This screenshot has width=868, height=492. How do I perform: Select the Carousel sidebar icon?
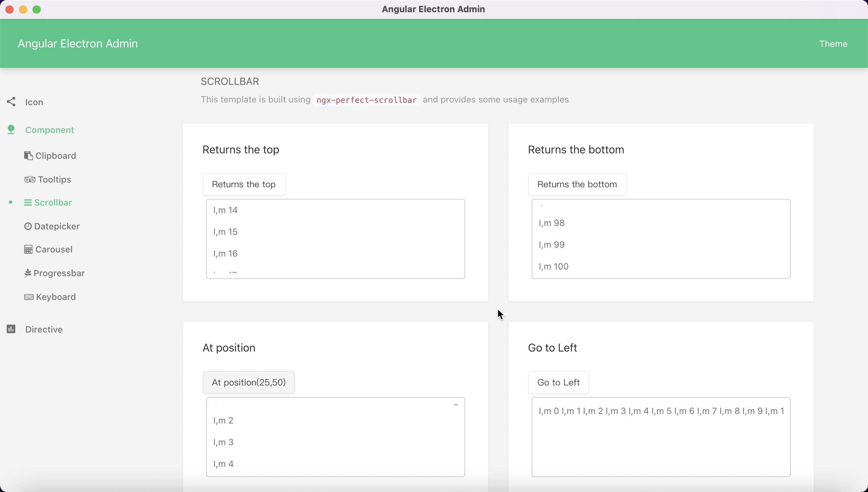tap(28, 249)
